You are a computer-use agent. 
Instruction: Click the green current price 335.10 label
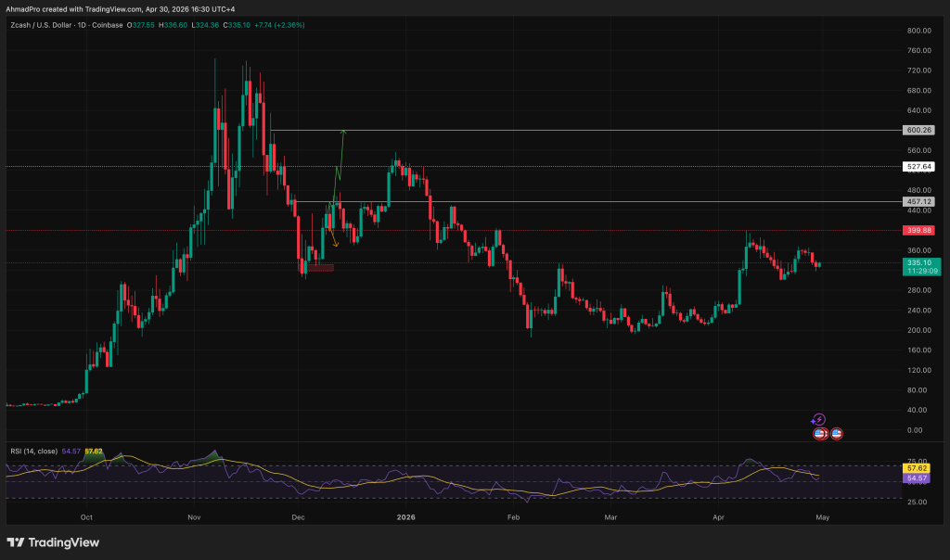[x=918, y=263]
